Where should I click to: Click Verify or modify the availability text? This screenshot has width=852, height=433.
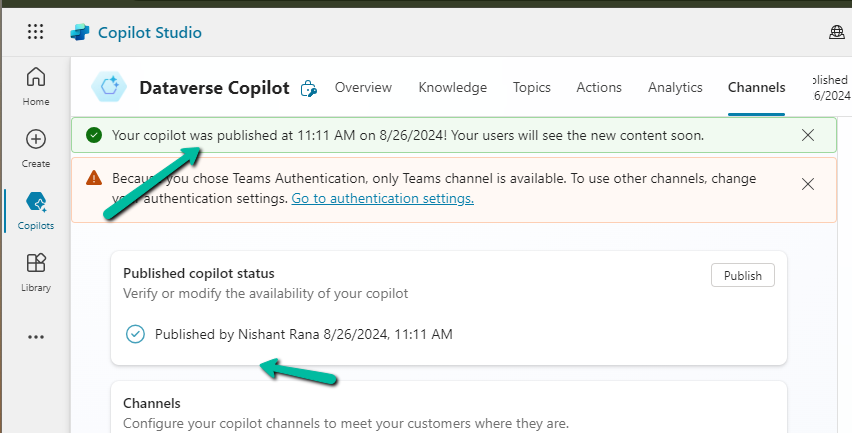point(266,293)
